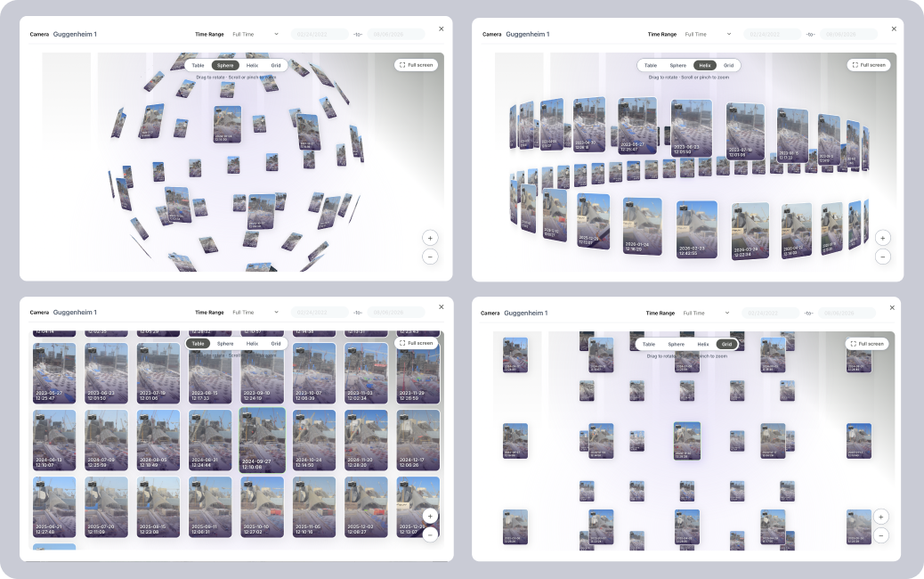Select thumbnail 2023-06-23 in Helix view
Image resolution: width=924 pixels, height=579 pixels.
click(x=692, y=128)
